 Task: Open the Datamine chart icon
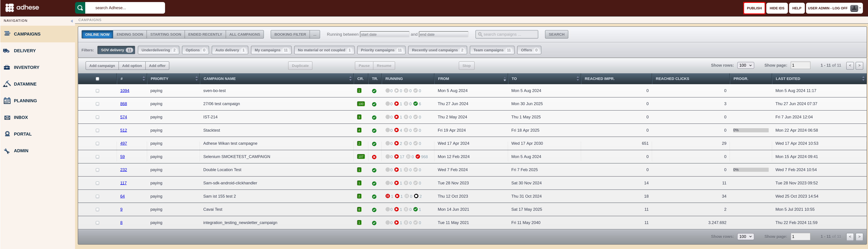pyautogui.click(x=7, y=84)
